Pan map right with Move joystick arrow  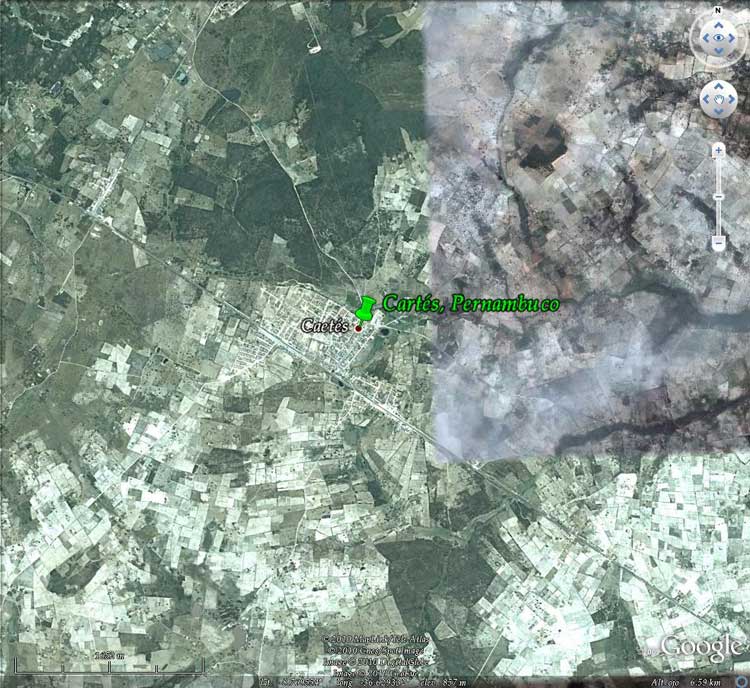coord(731,99)
